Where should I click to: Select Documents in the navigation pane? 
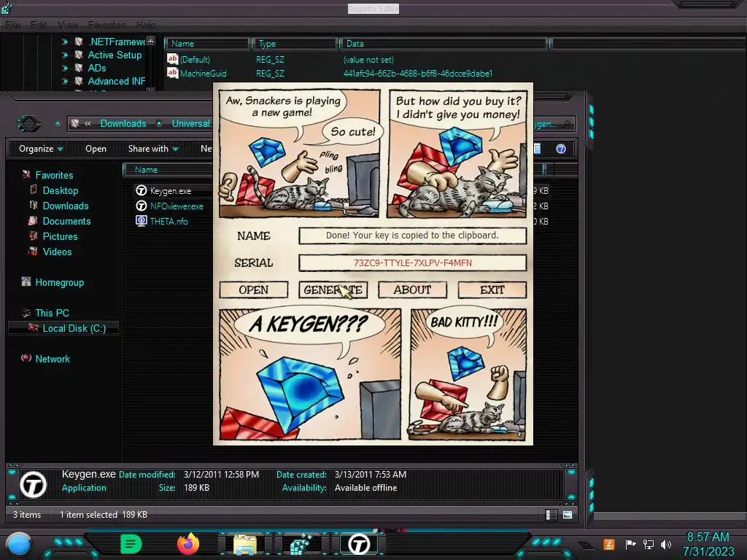66,221
